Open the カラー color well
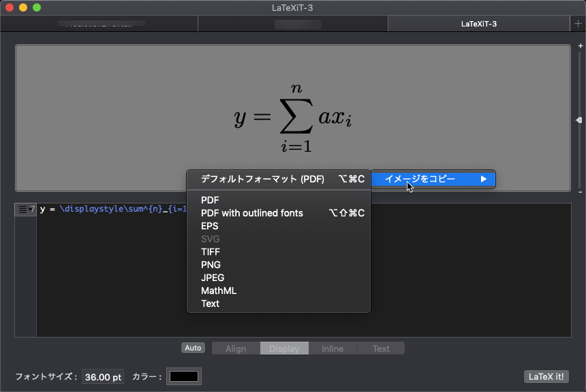The width and height of the screenshot is (586, 392). pos(184,376)
